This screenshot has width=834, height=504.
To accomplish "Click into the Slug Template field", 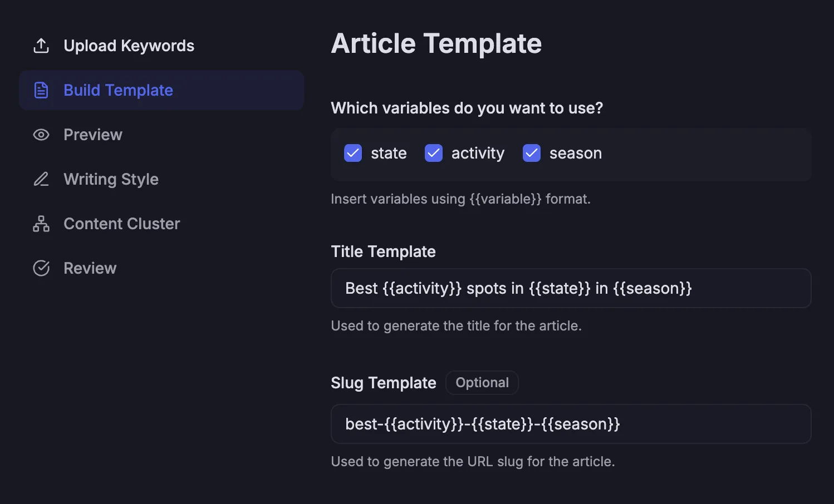I will coord(571,423).
